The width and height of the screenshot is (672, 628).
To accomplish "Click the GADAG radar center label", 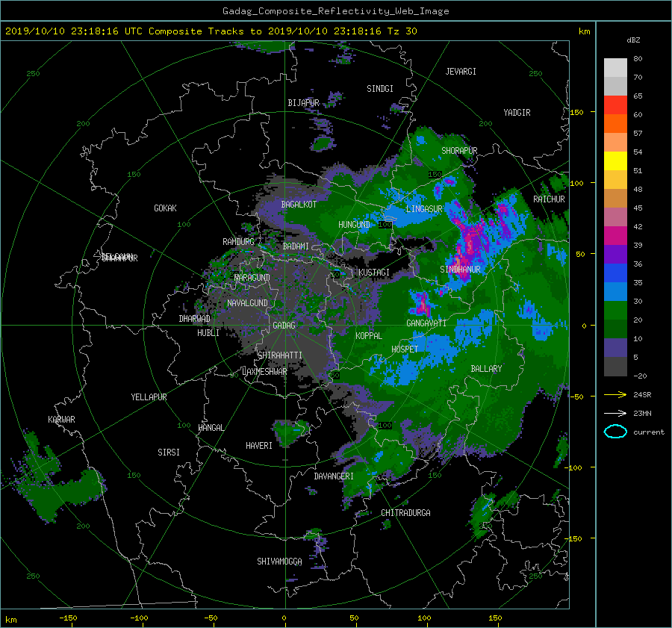I will pos(284,326).
